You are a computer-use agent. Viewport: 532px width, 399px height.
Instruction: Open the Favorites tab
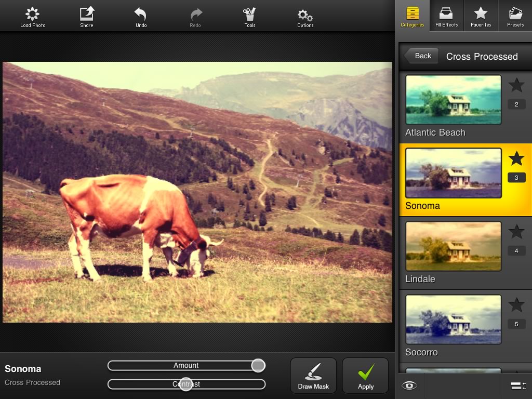click(481, 16)
